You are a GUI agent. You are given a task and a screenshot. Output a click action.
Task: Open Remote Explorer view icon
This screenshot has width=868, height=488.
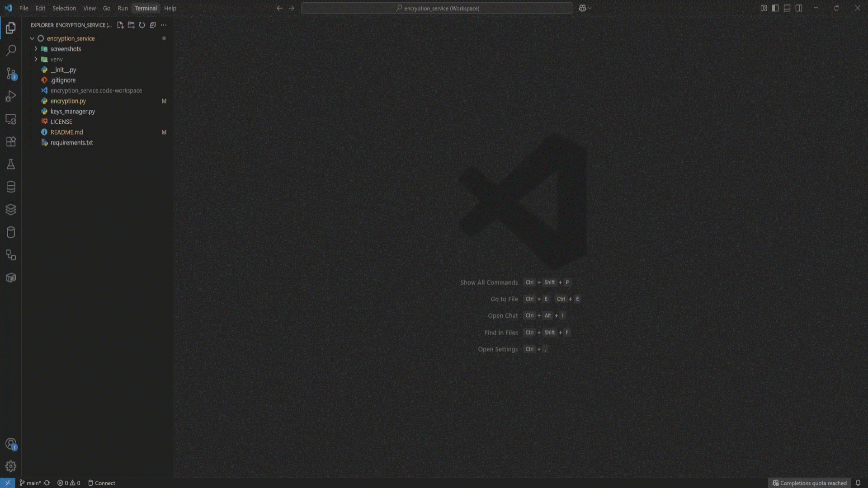tap(11, 119)
